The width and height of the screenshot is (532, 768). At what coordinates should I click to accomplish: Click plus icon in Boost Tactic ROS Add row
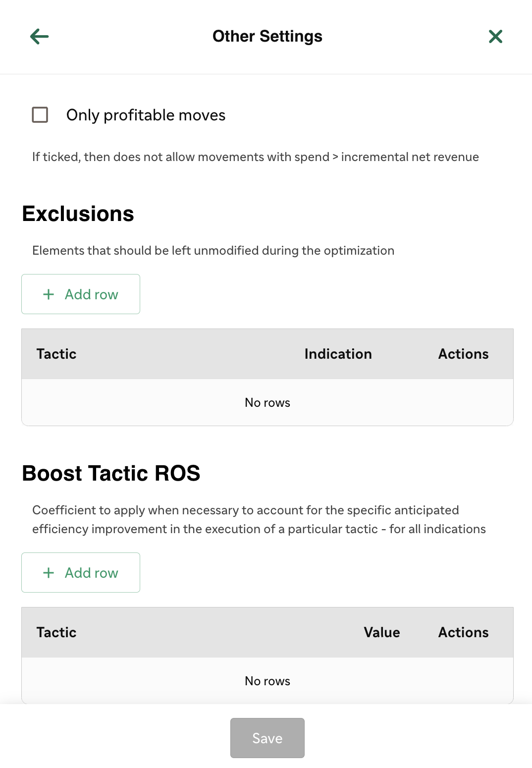pos(49,573)
